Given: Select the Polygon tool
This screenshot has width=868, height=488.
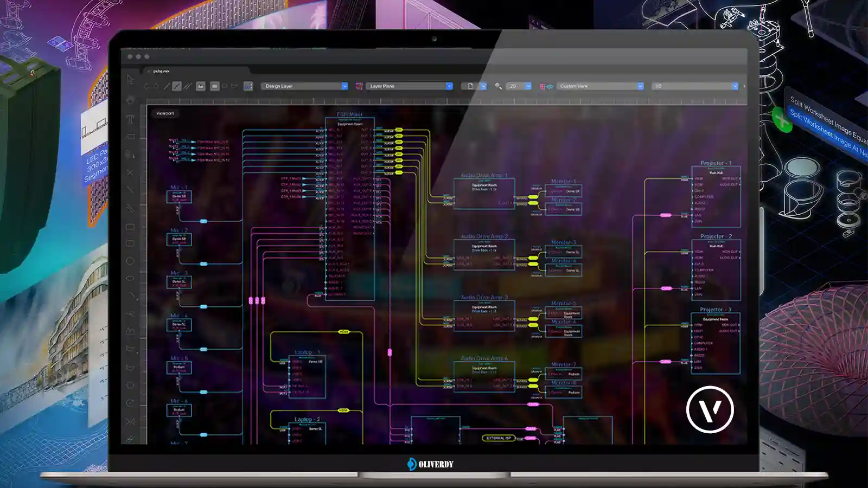Looking at the screenshot, I should (x=130, y=350).
